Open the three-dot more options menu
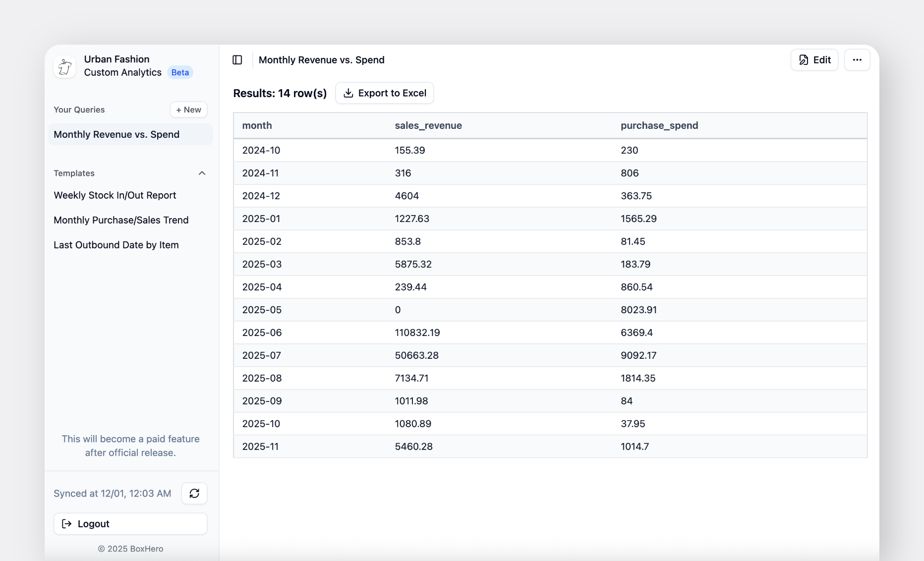924x561 pixels. point(857,60)
